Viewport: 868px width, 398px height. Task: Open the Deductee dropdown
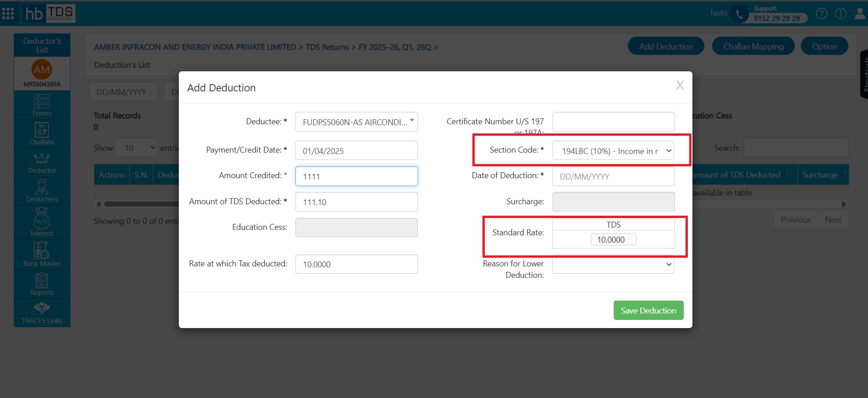(x=357, y=122)
